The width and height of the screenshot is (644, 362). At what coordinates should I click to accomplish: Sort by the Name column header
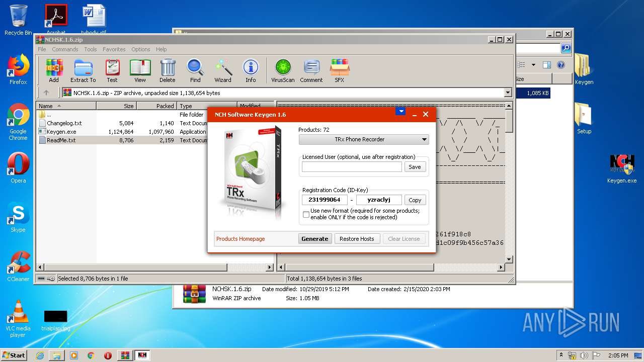coord(66,106)
